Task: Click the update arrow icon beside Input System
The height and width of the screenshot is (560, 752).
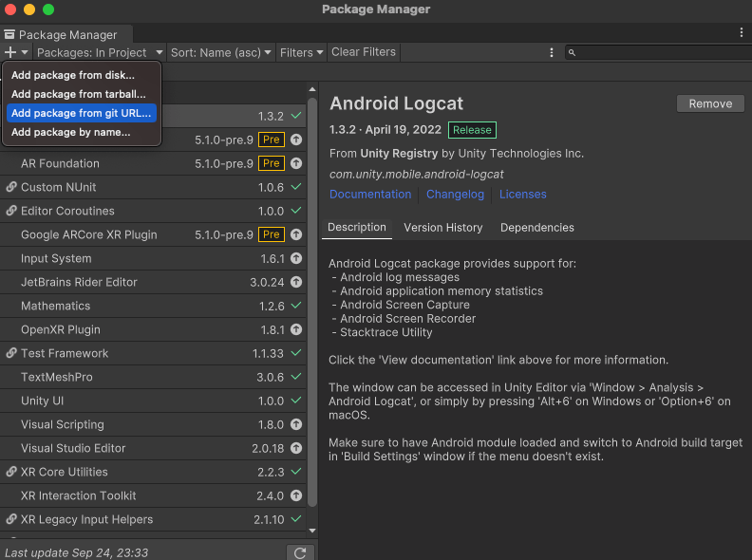Action: pos(296,258)
